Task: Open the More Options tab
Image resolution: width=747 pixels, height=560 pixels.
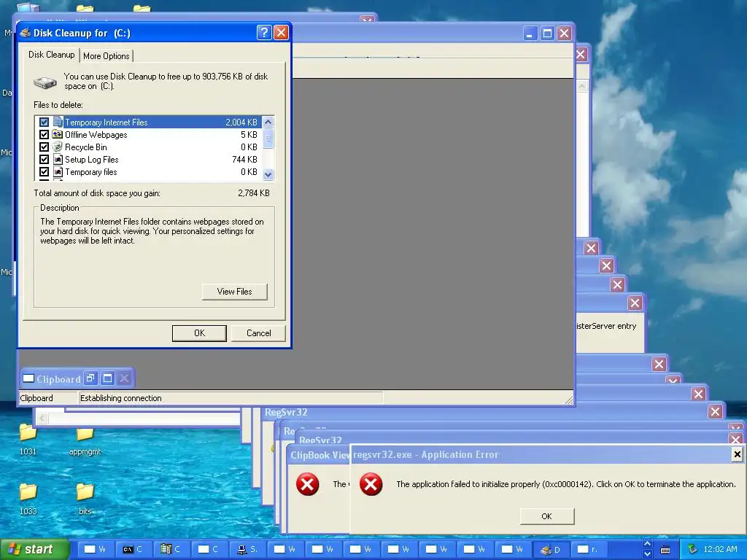Action: (x=107, y=56)
